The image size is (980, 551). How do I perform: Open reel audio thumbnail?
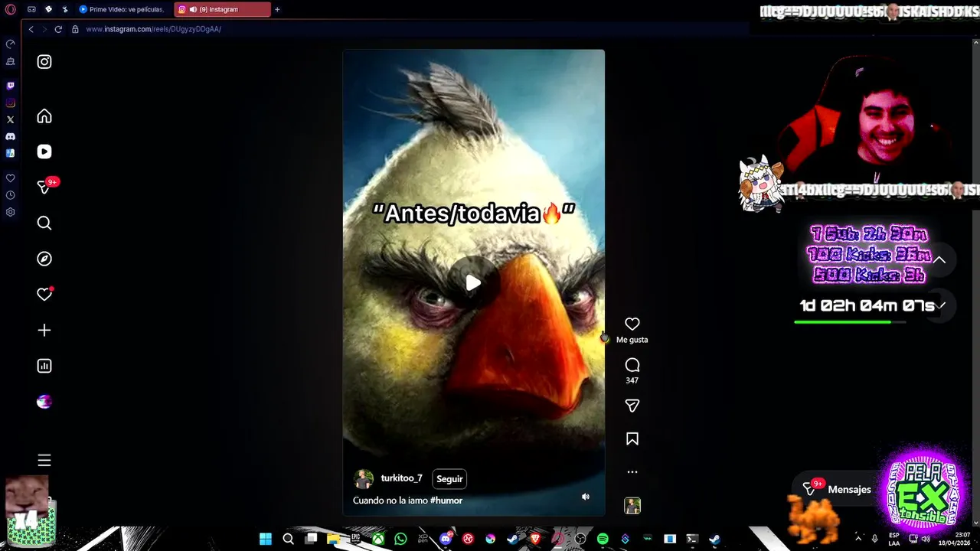632,506
